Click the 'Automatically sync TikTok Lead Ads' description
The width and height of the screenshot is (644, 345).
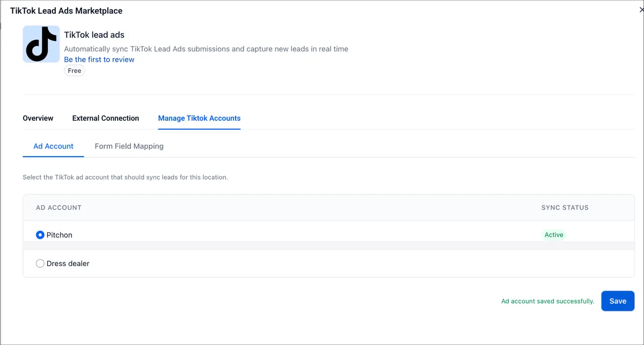click(x=206, y=49)
